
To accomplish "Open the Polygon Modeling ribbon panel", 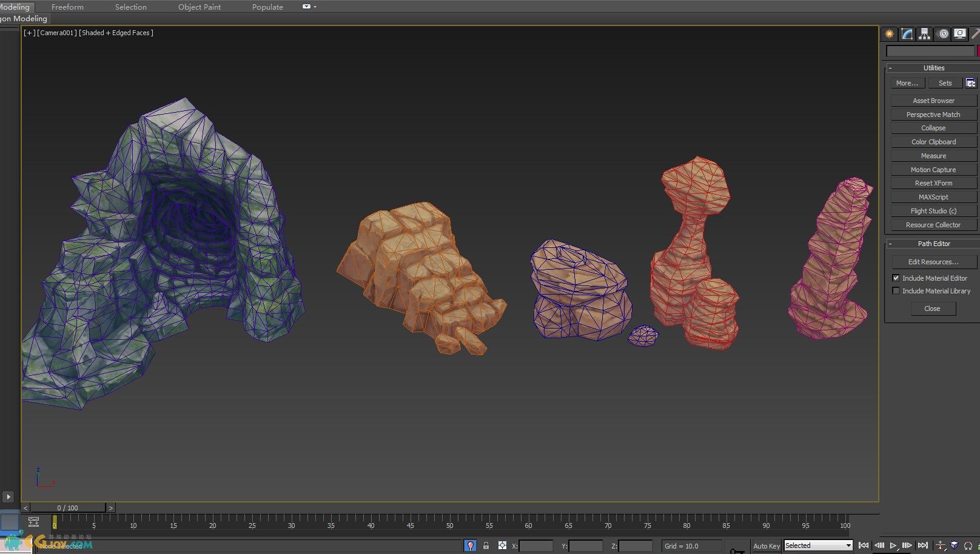I will point(24,19).
